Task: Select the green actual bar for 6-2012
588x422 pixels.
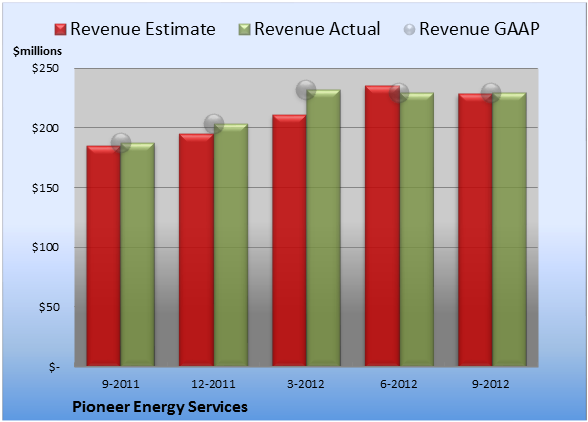Action: click(x=416, y=229)
